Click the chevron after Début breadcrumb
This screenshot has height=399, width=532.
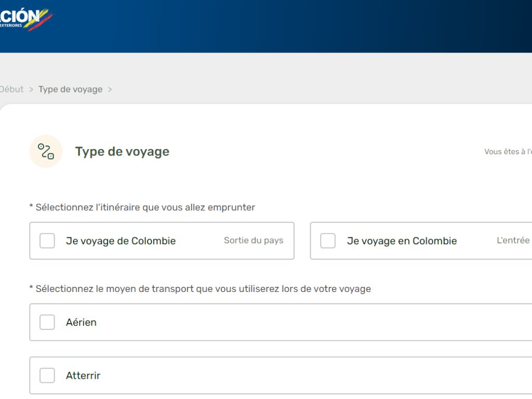(31, 89)
